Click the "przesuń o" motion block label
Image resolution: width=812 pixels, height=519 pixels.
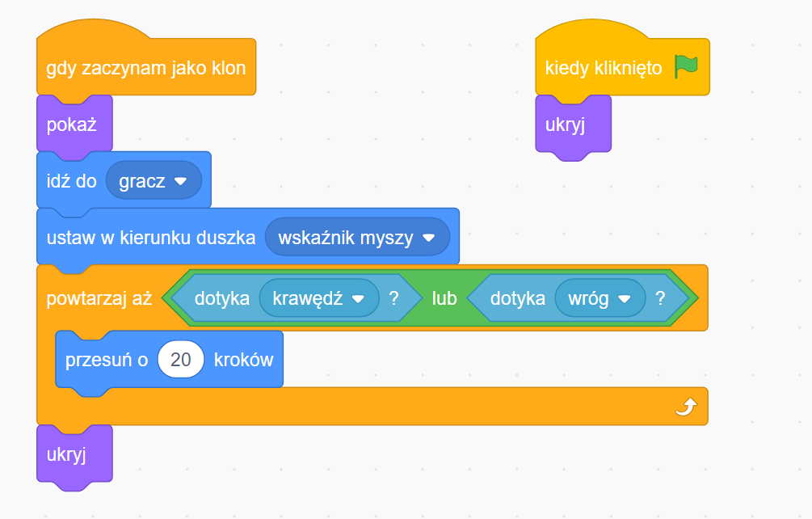click(107, 360)
